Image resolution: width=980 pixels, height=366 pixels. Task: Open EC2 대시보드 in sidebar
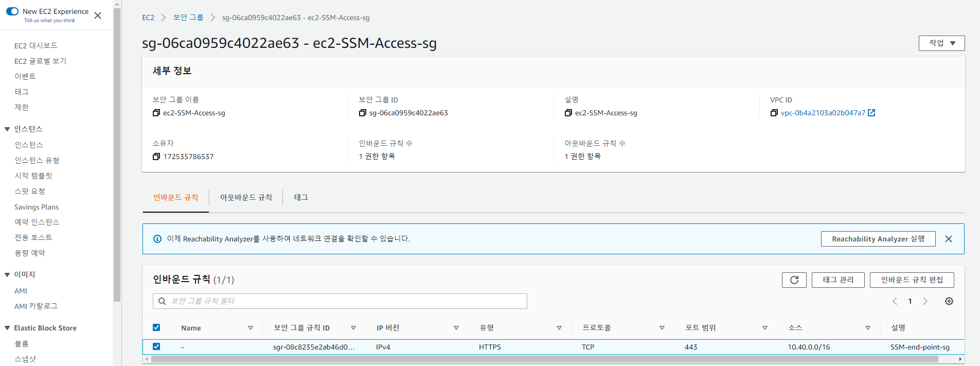point(36,46)
